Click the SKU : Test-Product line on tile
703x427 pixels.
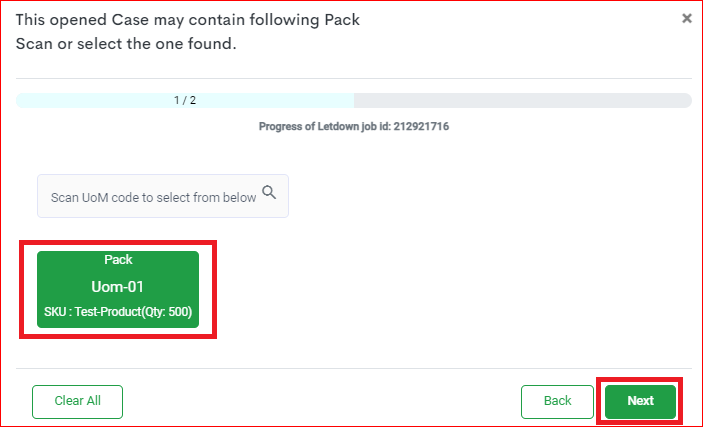pos(118,312)
